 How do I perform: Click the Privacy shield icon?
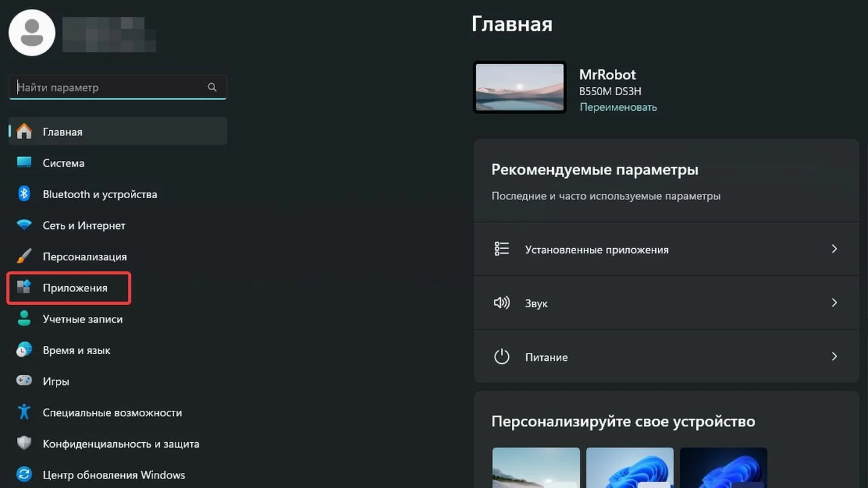pos(24,443)
